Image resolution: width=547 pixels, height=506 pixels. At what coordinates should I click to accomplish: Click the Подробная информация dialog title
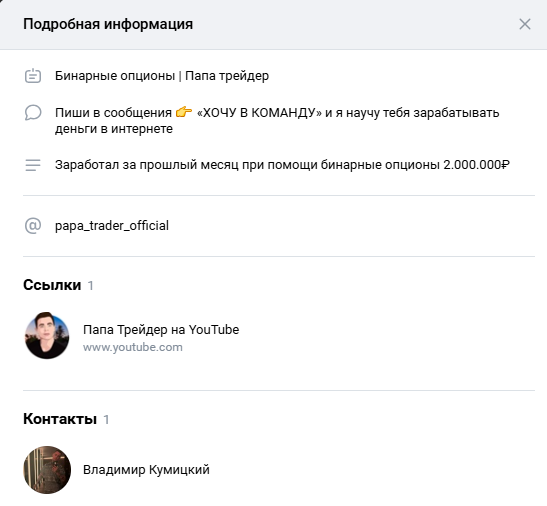click(x=108, y=24)
